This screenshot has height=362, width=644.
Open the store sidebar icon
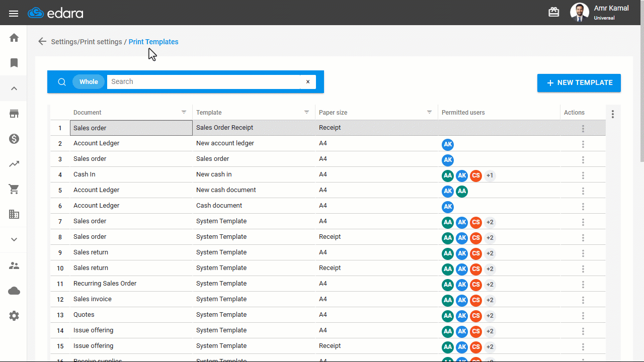pyautogui.click(x=14, y=114)
